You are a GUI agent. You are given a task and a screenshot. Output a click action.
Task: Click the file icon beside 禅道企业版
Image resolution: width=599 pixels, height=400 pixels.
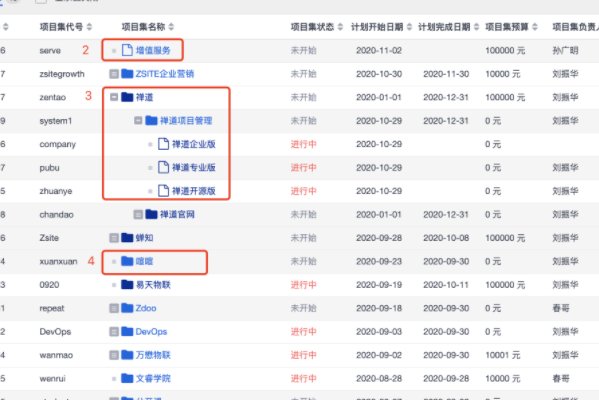(x=163, y=144)
